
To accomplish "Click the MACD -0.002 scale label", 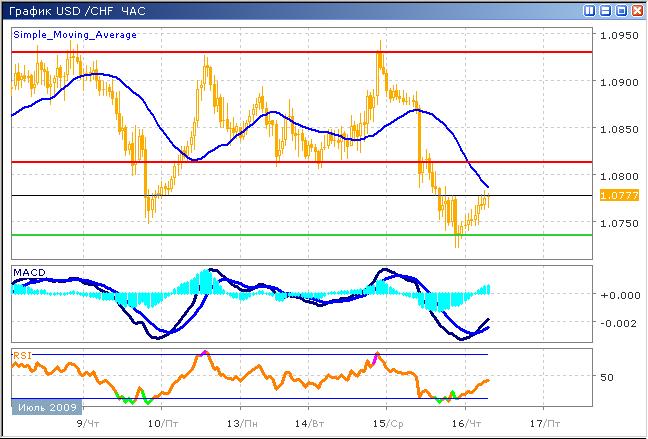I will point(615,323).
